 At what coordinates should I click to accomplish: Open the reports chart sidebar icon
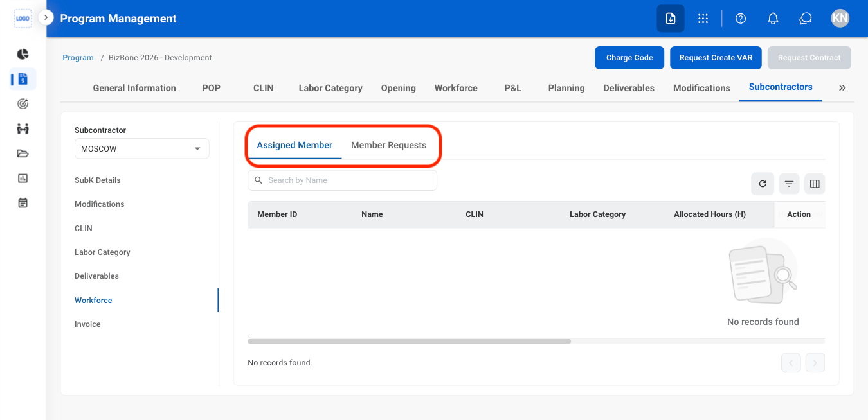coord(23,178)
